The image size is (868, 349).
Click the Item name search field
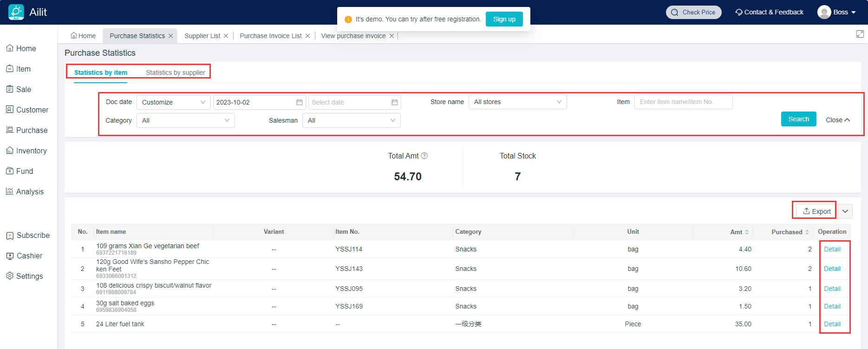pos(683,102)
